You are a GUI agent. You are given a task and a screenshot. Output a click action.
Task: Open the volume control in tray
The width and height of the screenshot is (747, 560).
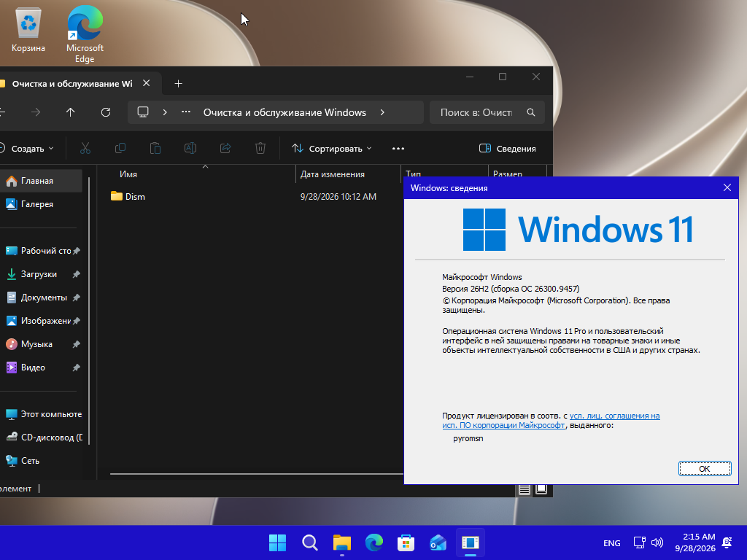tap(657, 542)
